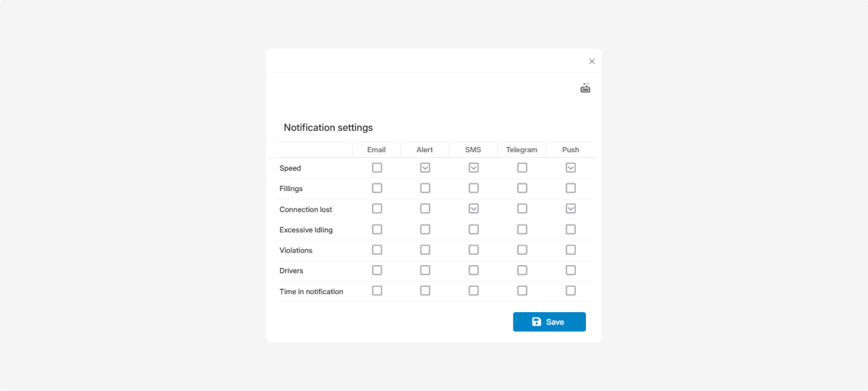The image size is (868, 391).
Task: Check Alert for Drivers
Action: click(x=425, y=270)
